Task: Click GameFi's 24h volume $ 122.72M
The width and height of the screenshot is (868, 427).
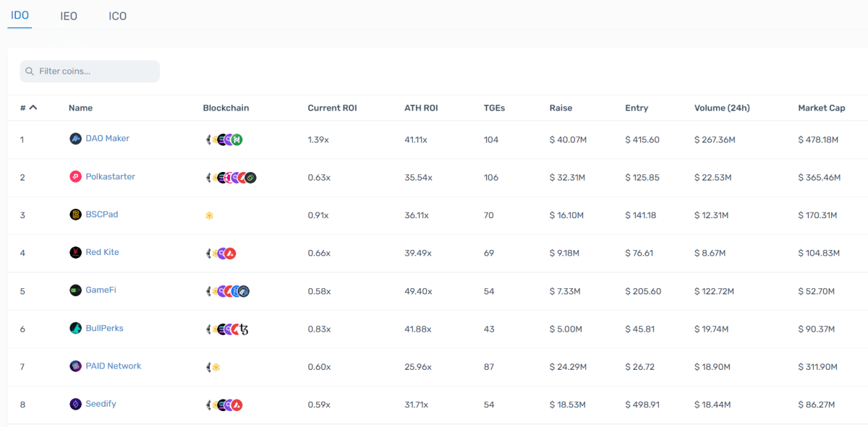Action: (x=714, y=291)
